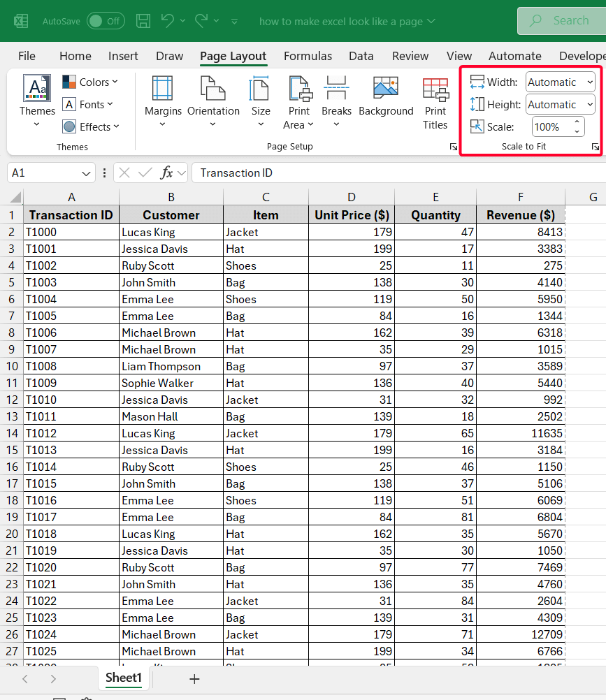This screenshot has width=606, height=700.
Task: Open the Review tab
Action: pyautogui.click(x=410, y=56)
